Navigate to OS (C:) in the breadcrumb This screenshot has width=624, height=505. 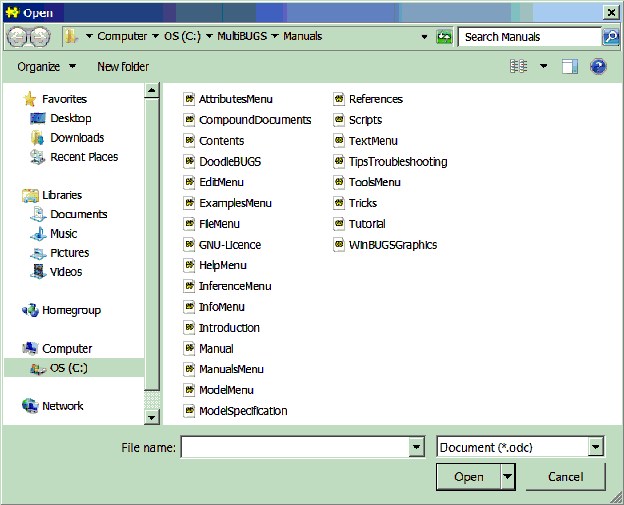tap(183, 36)
